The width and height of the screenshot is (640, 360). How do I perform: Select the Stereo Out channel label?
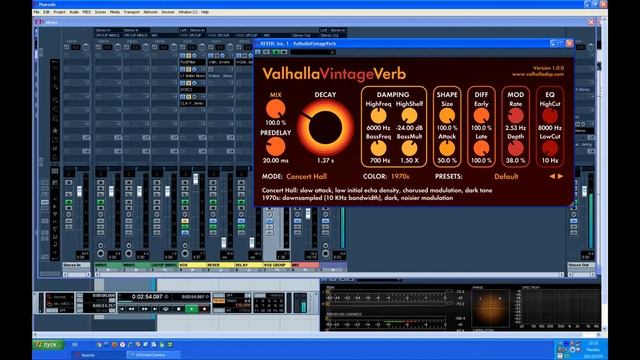pyautogui.click(x=581, y=265)
